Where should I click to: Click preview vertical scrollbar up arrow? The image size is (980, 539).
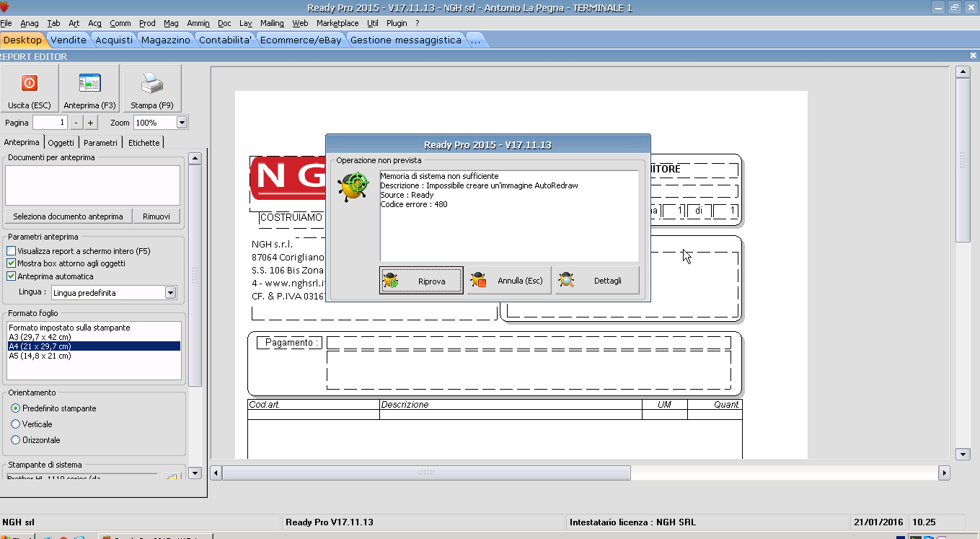point(962,71)
